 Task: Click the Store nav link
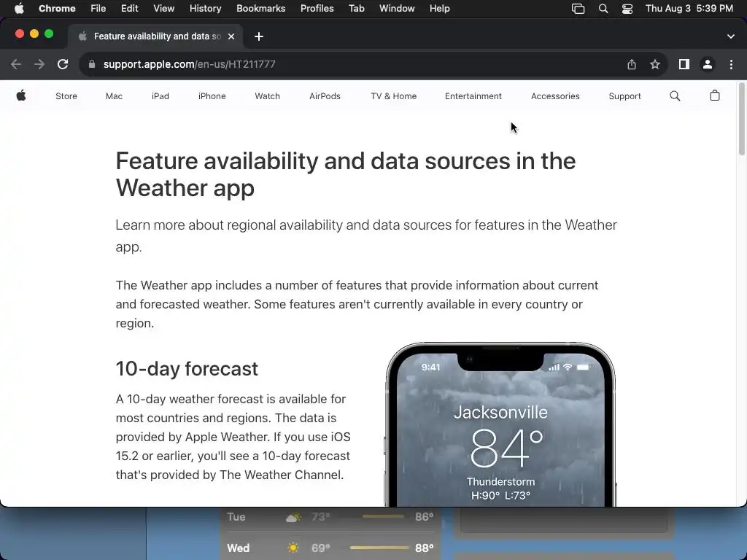click(66, 96)
